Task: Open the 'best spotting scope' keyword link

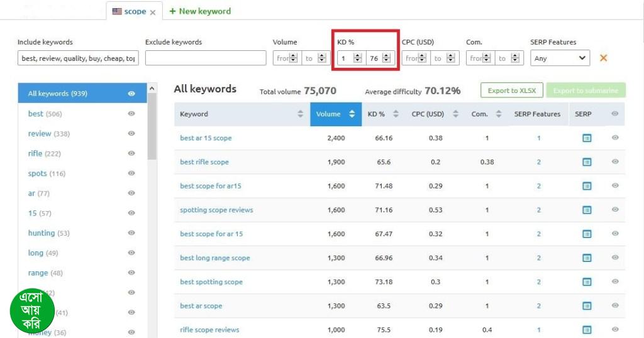Action: tap(211, 282)
